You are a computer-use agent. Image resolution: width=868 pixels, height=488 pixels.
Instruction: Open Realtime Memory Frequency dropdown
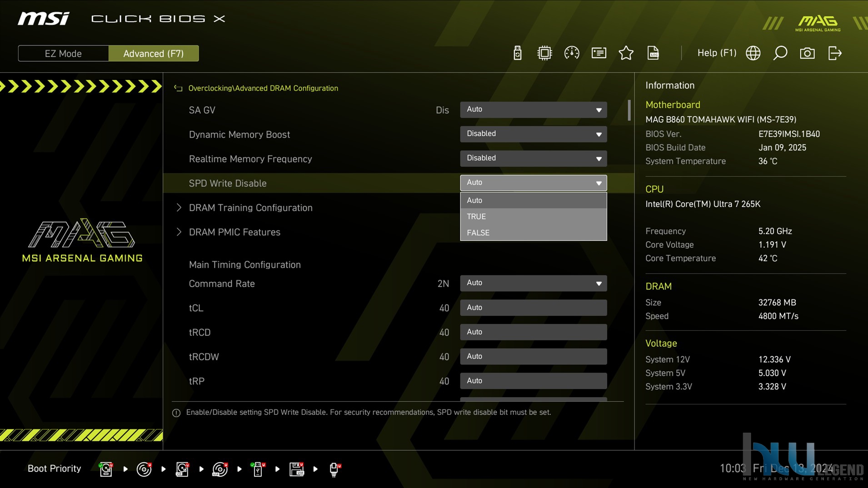pos(533,159)
